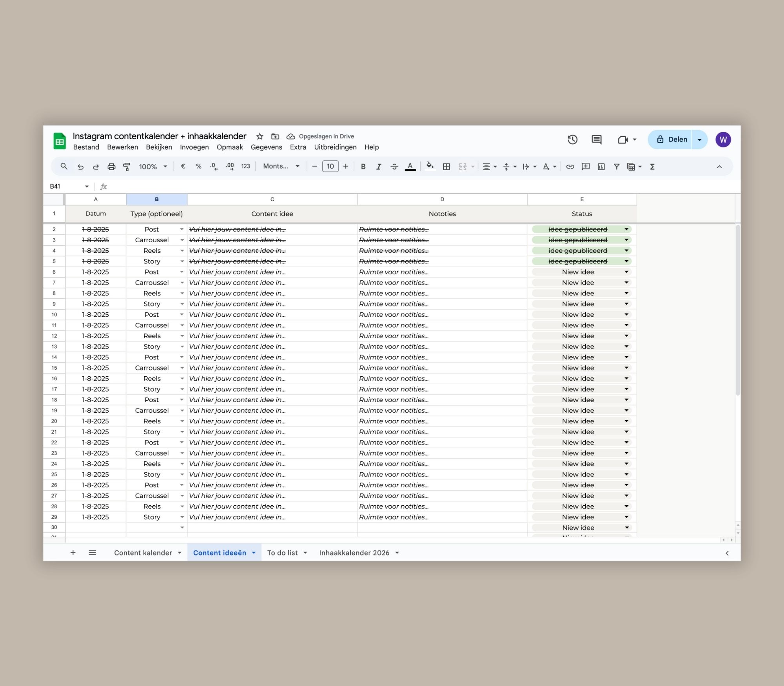
Task: Open the zoom 100% dropdown
Action: [153, 167]
